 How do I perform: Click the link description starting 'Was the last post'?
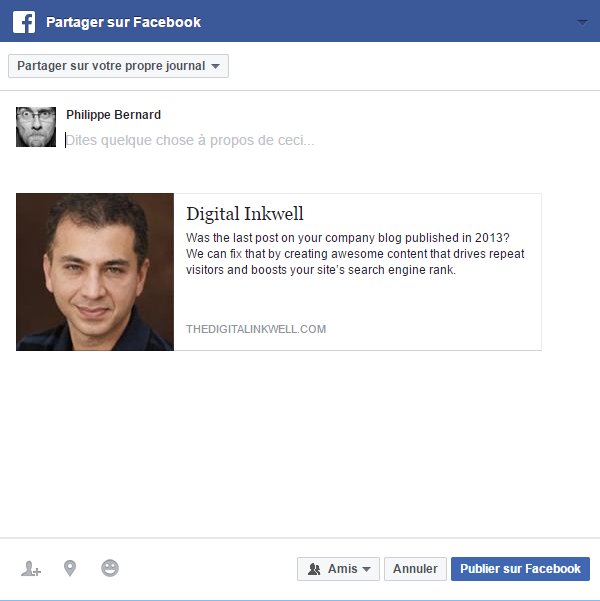pyautogui.click(x=355, y=254)
